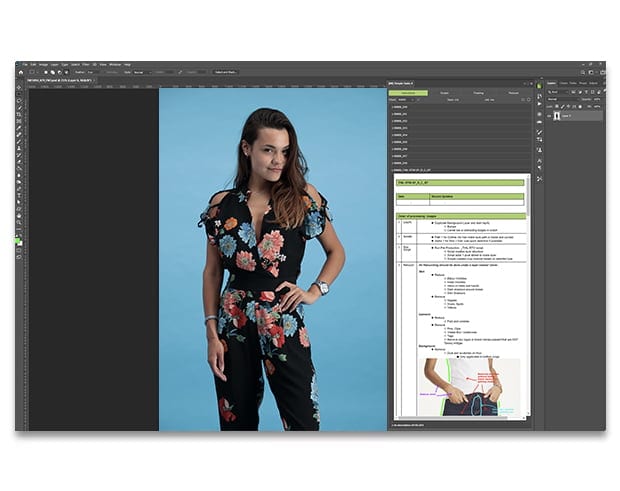Choose Add to Selection mode
Image resolution: width=620 pixels, height=491 pixels.
coord(53,72)
